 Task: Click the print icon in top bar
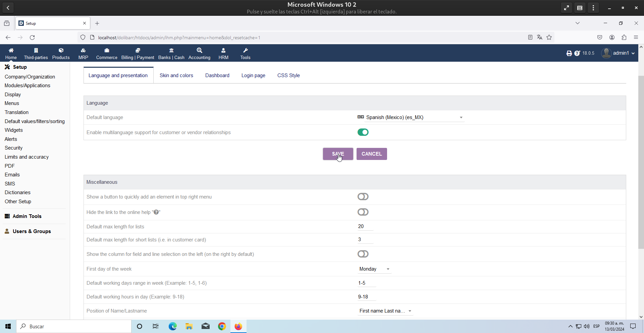pyautogui.click(x=569, y=53)
